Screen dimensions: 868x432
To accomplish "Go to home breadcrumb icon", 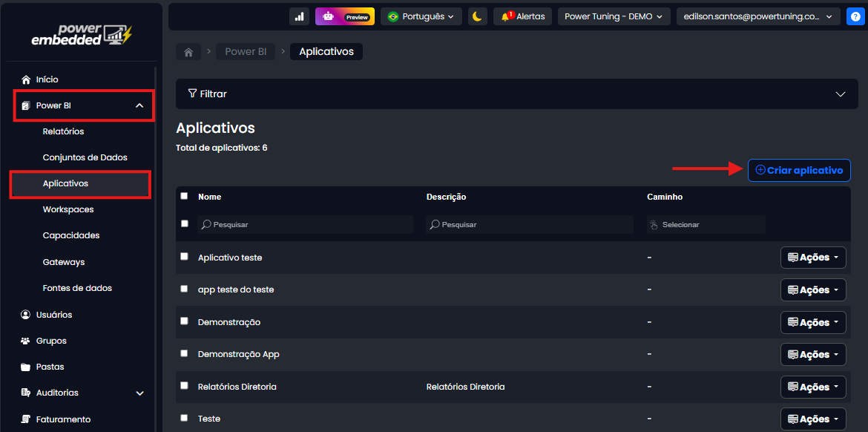I will click(188, 52).
